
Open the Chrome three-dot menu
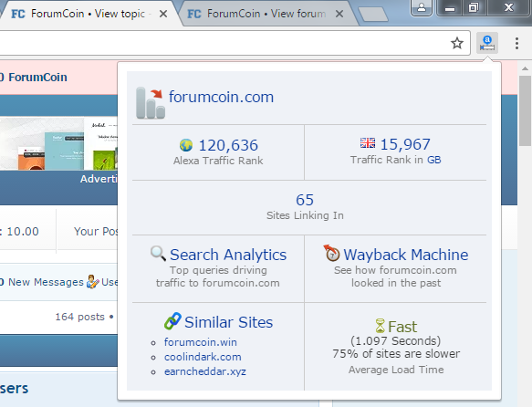pos(516,43)
